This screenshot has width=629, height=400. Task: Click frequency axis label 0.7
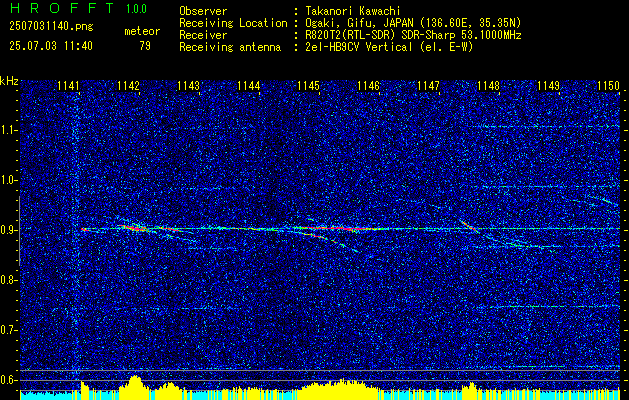[9, 330]
